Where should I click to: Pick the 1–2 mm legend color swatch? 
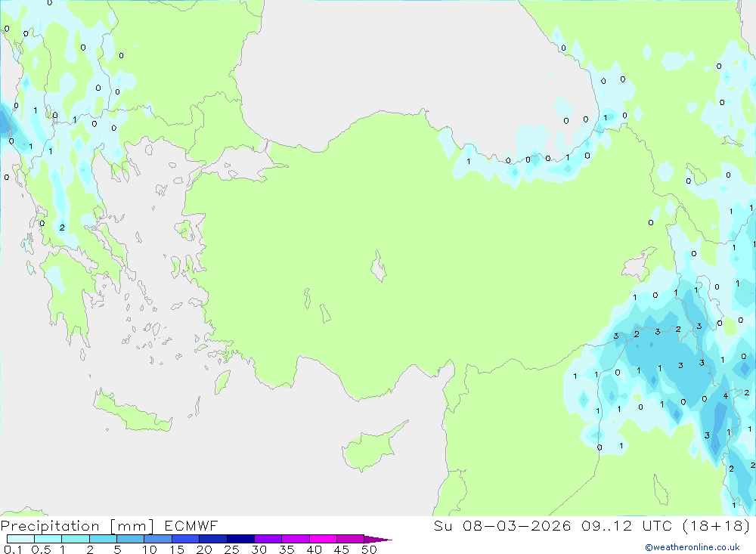(75, 539)
